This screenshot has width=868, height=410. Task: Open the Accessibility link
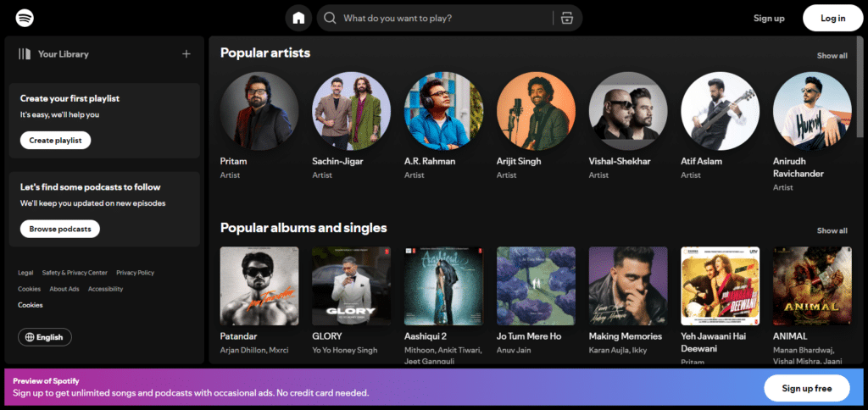[105, 289]
